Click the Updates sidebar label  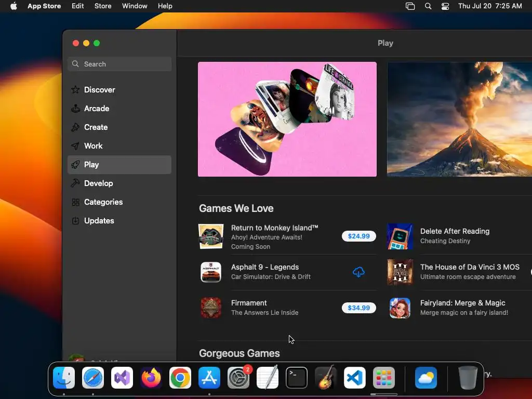pos(99,221)
